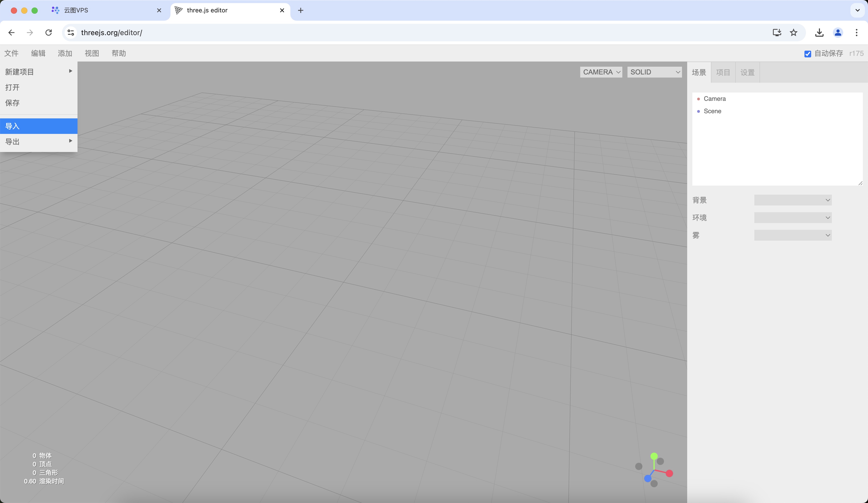Toggle the 自动保存 checkbox
868x503 pixels.
[808, 54]
